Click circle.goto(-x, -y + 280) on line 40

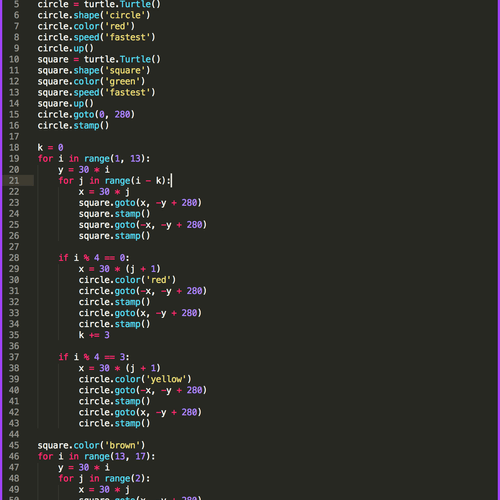143,390
